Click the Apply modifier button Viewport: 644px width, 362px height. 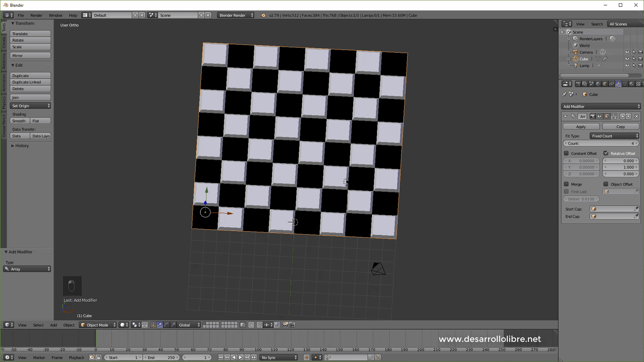pos(581,126)
